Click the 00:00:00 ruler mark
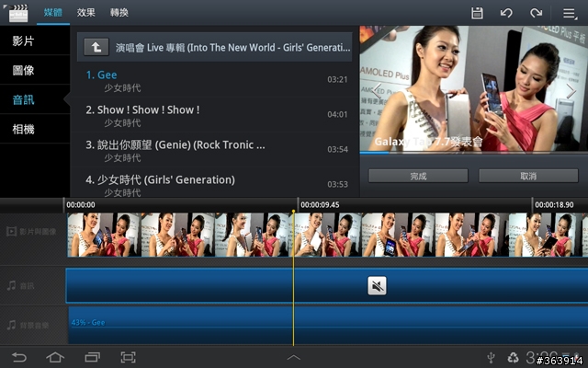The width and height of the screenshot is (588, 368). click(81, 205)
